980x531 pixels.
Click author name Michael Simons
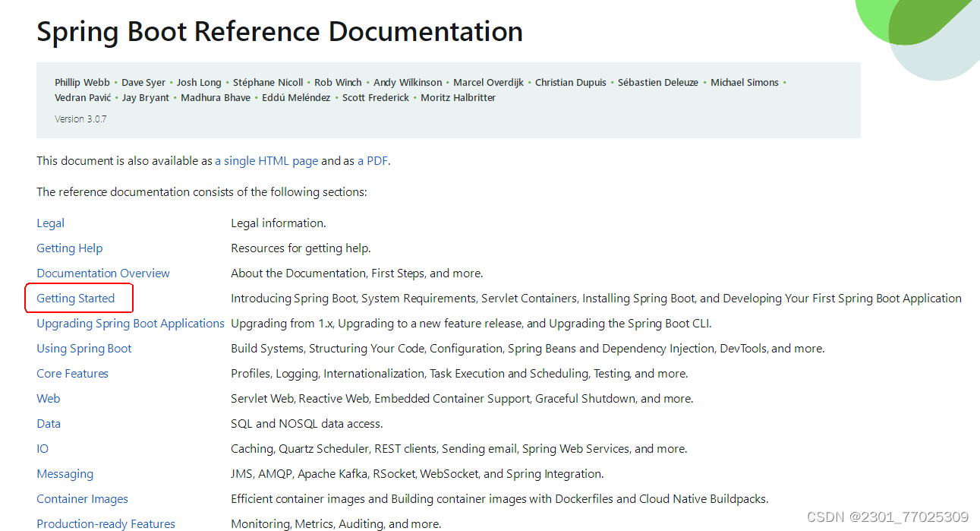point(745,83)
